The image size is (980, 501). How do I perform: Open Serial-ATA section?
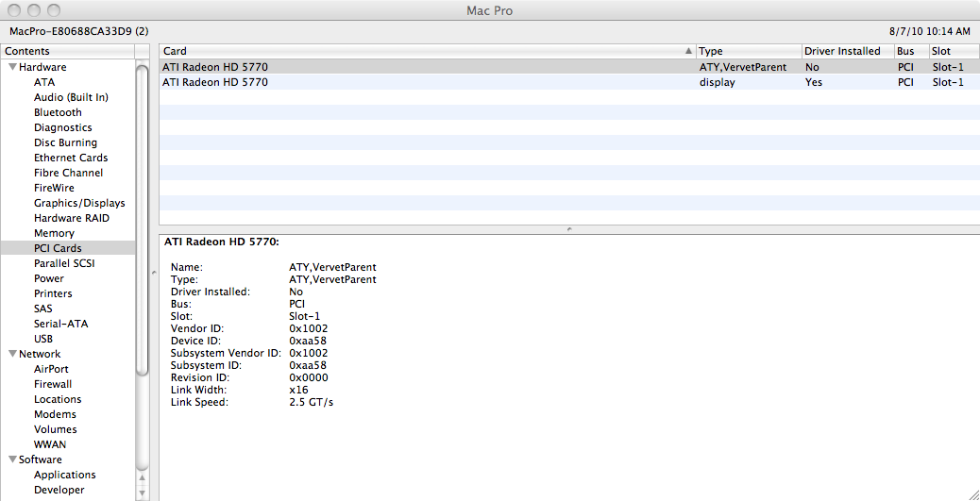tap(60, 324)
